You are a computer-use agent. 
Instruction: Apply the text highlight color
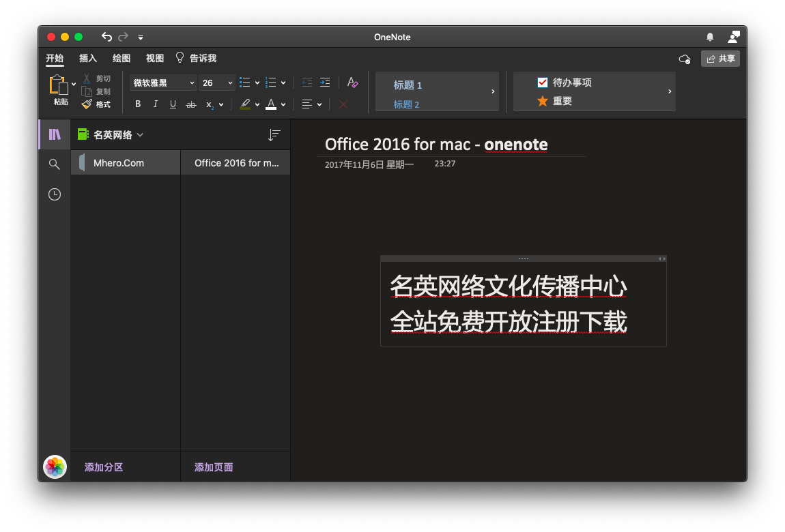(x=245, y=104)
